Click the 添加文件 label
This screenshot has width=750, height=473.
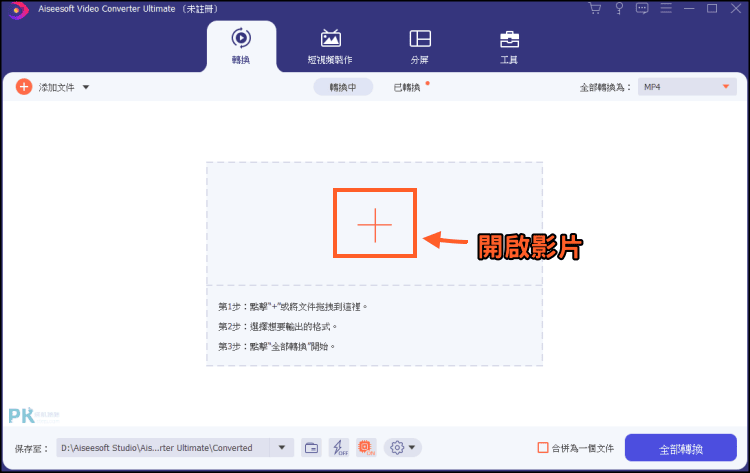pos(56,87)
